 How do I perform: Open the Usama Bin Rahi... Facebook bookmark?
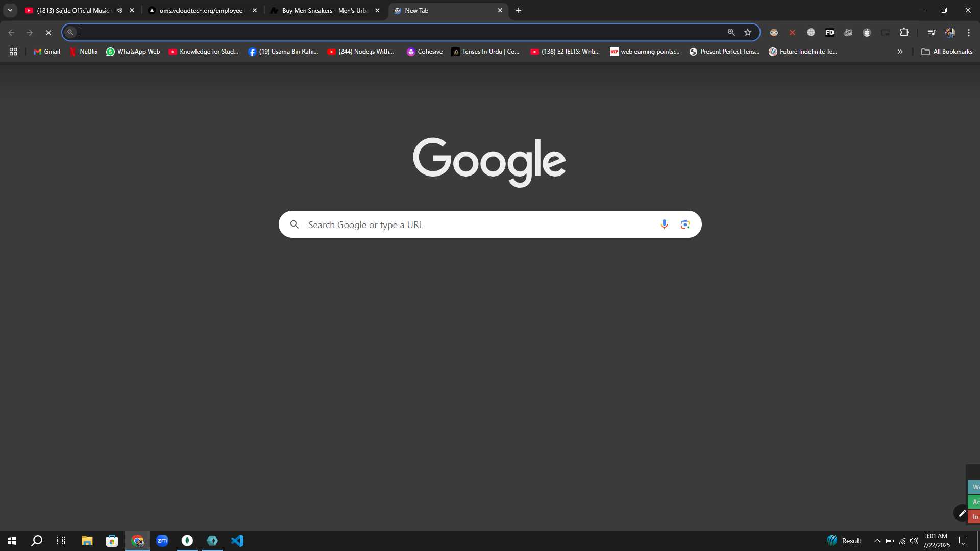pyautogui.click(x=283, y=52)
